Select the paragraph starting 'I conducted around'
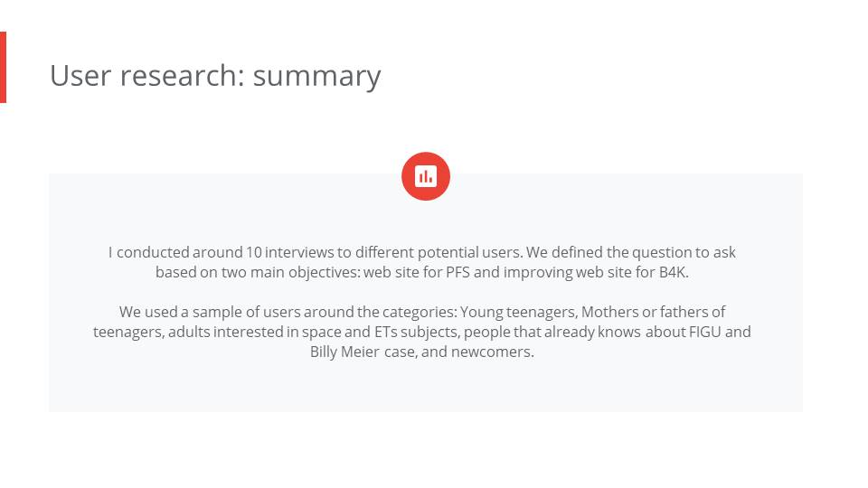The image size is (868, 488). click(422, 262)
